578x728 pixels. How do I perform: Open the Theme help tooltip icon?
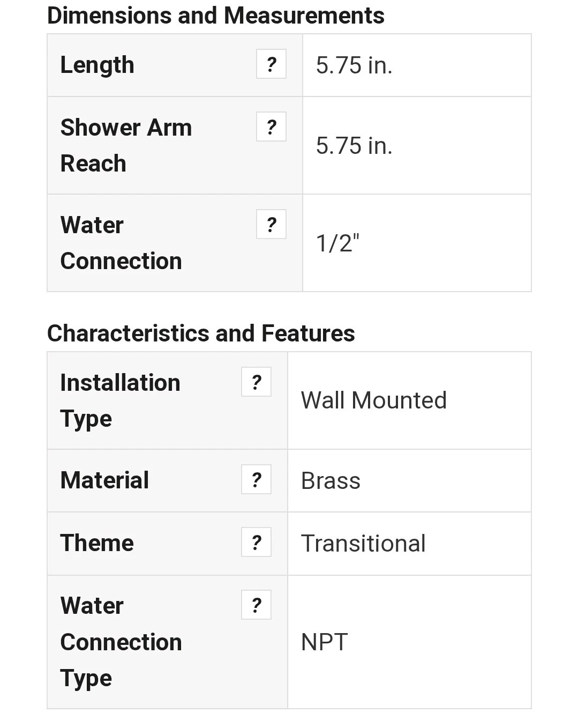coord(256,543)
